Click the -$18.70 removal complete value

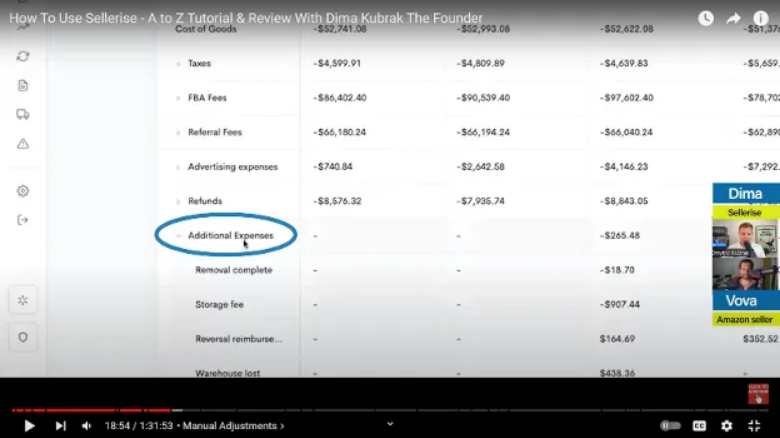(617, 270)
